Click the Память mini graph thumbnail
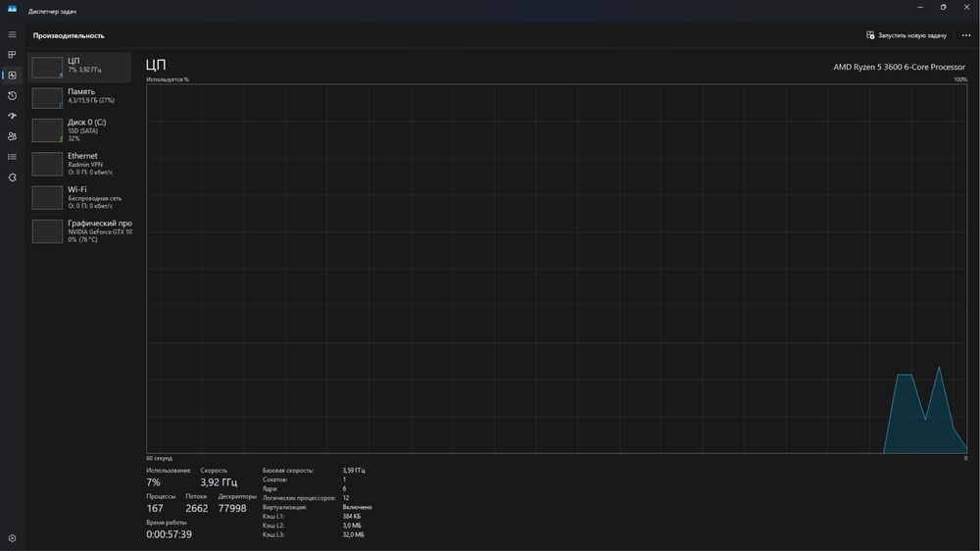The height and width of the screenshot is (551, 980). (47, 98)
